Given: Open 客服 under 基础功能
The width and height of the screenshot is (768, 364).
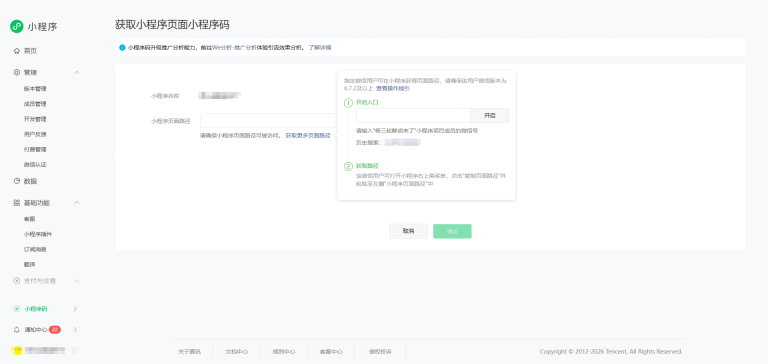Looking at the screenshot, I should coord(29,219).
